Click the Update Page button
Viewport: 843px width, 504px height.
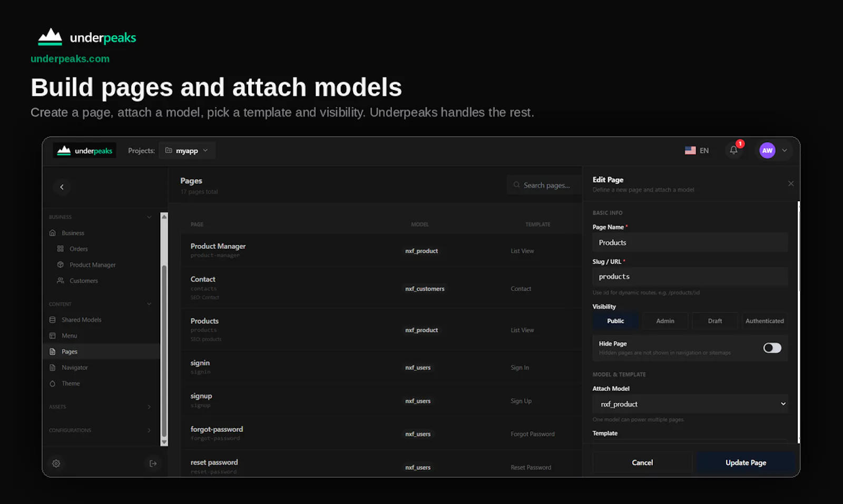pyautogui.click(x=746, y=462)
